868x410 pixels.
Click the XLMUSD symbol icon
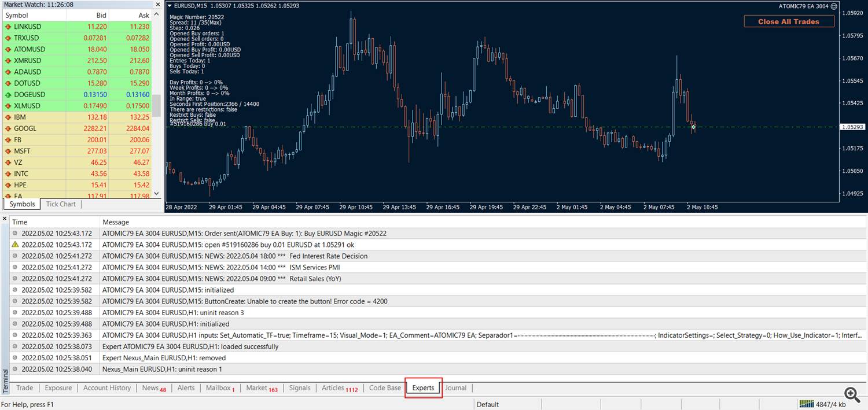pyautogui.click(x=8, y=106)
